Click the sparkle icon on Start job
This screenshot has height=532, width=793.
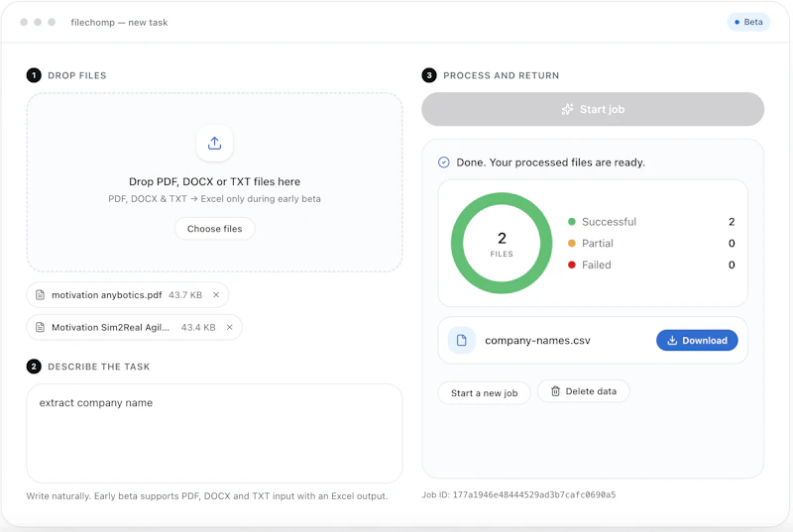(567, 109)
